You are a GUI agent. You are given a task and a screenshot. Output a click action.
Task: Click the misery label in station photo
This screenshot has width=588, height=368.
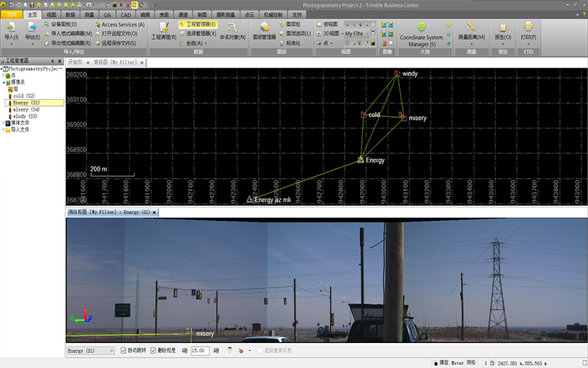click(205, 333)
